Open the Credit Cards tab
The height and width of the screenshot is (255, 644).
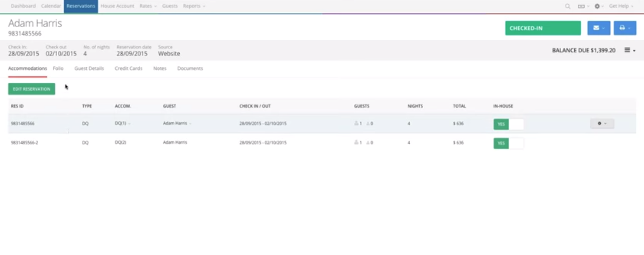point(128,68)
